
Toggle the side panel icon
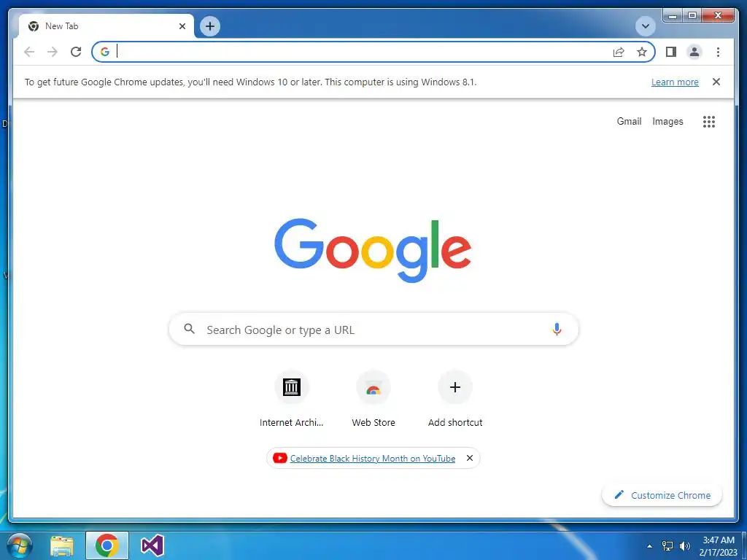671,52
